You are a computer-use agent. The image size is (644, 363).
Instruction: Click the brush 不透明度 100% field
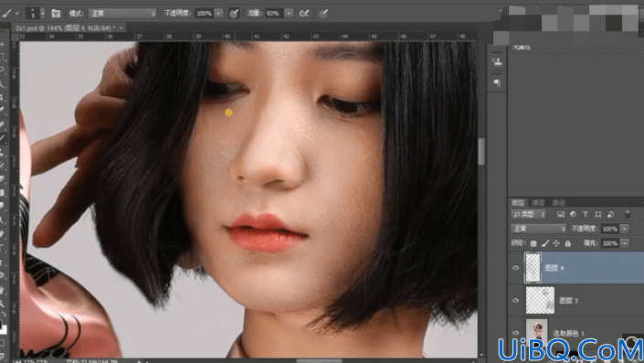click(204, 14)
